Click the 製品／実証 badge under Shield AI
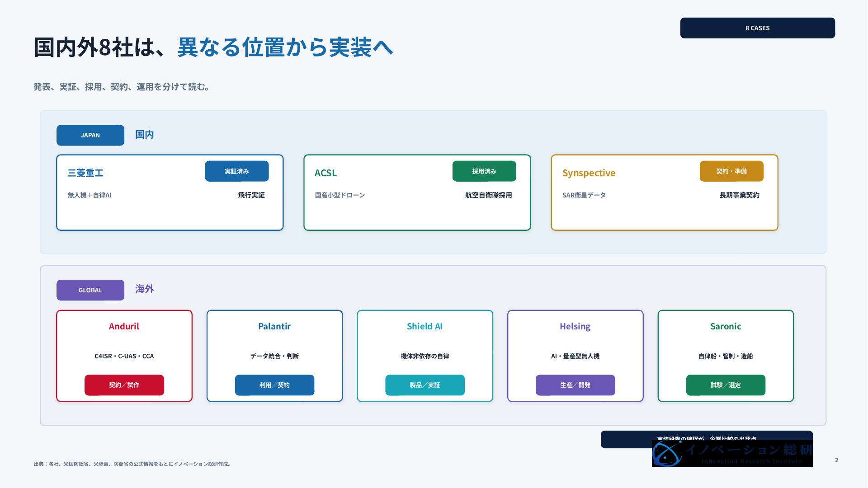 [x=425, y=385]
